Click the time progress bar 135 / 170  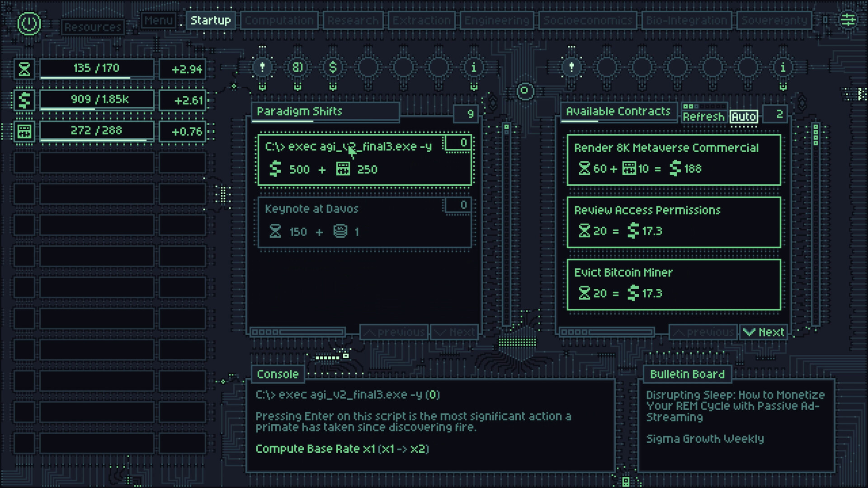click(97, 69)
